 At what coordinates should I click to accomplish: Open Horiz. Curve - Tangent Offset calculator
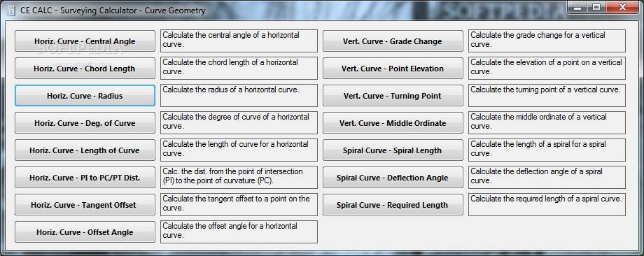[85, 205]
